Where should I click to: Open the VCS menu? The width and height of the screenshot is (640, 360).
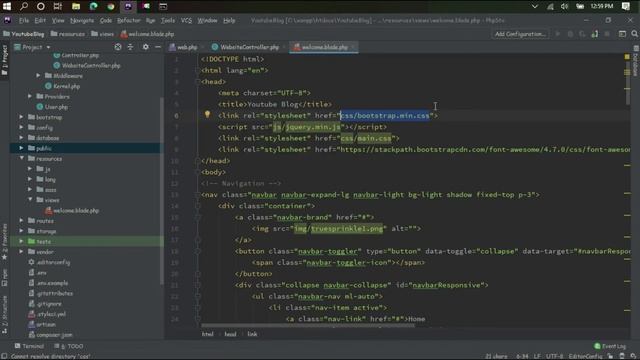(x=186, y=20)
